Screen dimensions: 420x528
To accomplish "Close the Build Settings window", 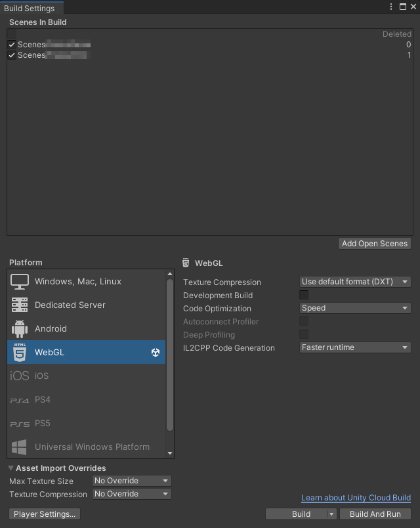I will (413, 7).
